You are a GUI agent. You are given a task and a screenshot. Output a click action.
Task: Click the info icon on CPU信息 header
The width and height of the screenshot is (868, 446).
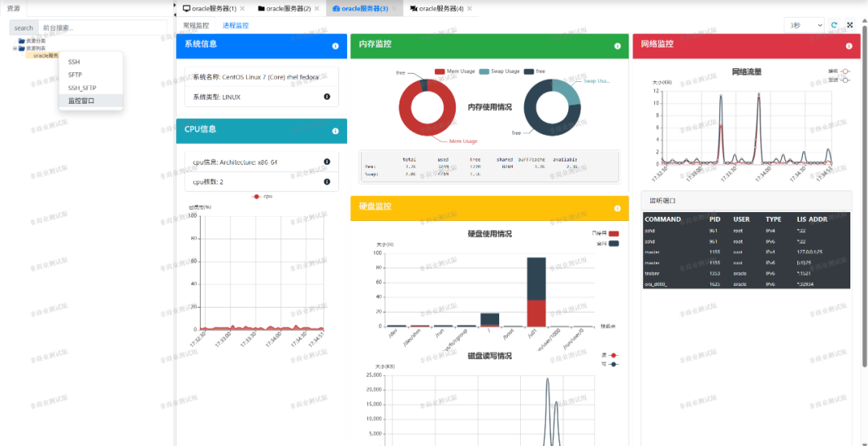point(335,131)
